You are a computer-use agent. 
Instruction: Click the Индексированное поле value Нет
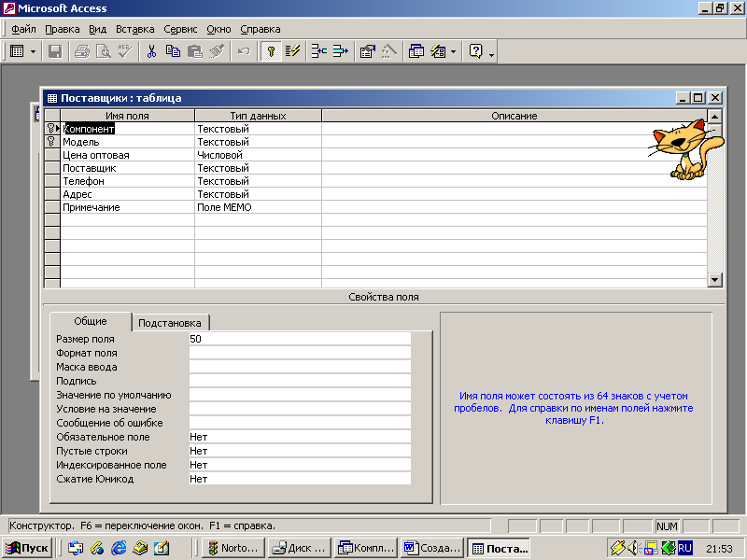[x=300, y=465]
